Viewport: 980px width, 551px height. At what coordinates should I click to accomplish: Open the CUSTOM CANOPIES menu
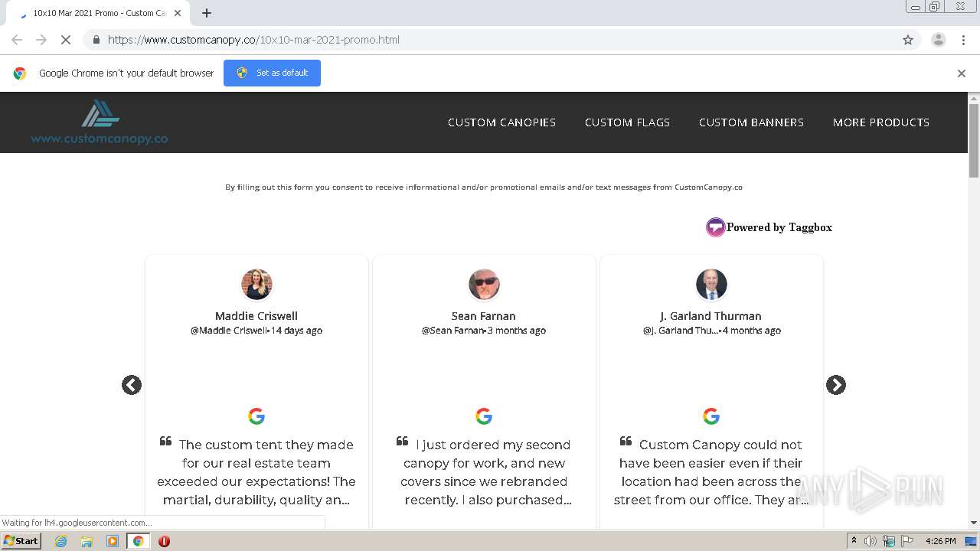click(x=502, y=122)
